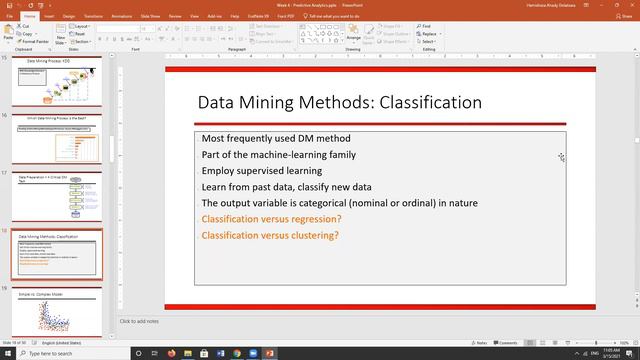Switch to Slide Sorter view in status bar
Image resolution: width=640 pixels, height=360 pixels.
pos(542,343)
